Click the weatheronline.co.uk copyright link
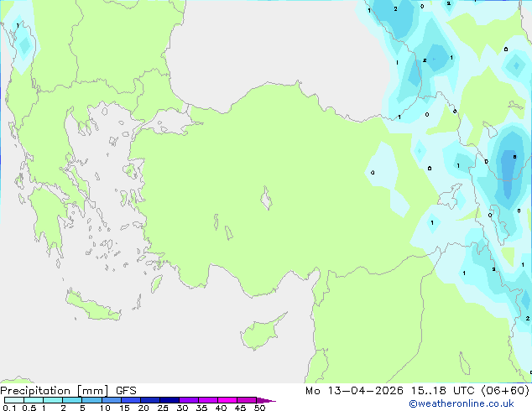 point(462,403)
